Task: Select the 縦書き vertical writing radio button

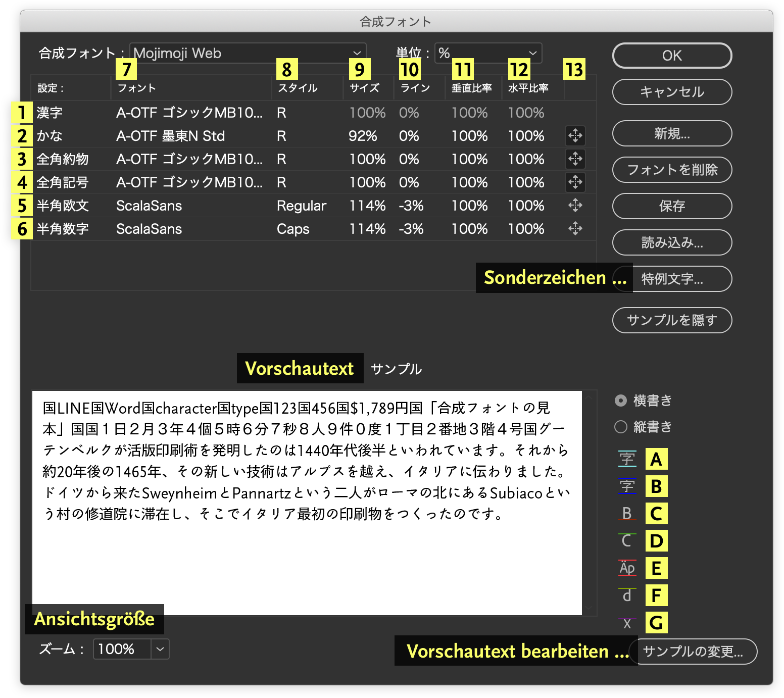Action: point(621,427)
